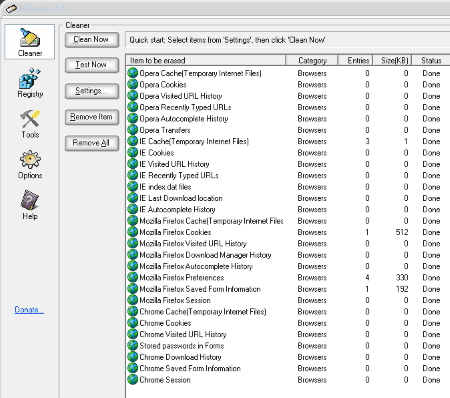Click globe icon of IE index.dat files
The width and height of the screenshot is (450, 398).
(x=133, y=186)
